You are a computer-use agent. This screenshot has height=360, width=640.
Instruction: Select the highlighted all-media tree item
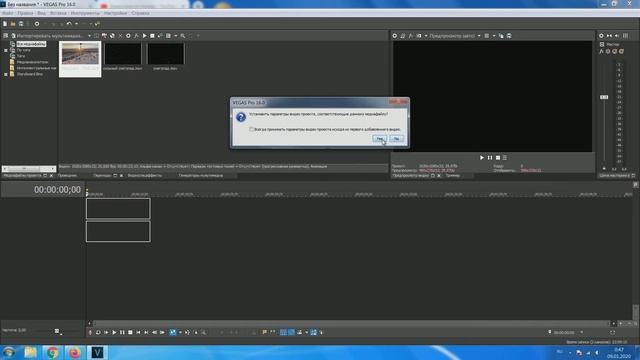[31, 44]
